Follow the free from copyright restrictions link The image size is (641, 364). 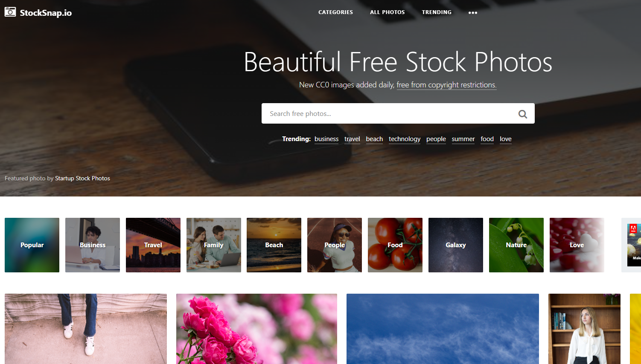pyautogui.click(x=446, y=85)
